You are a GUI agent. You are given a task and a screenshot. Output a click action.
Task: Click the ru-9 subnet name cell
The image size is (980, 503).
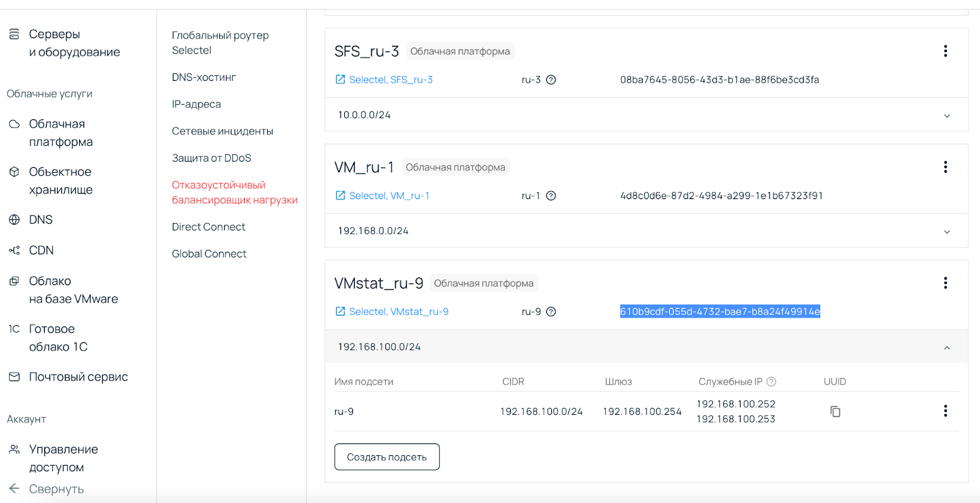[x=344, y=412]
